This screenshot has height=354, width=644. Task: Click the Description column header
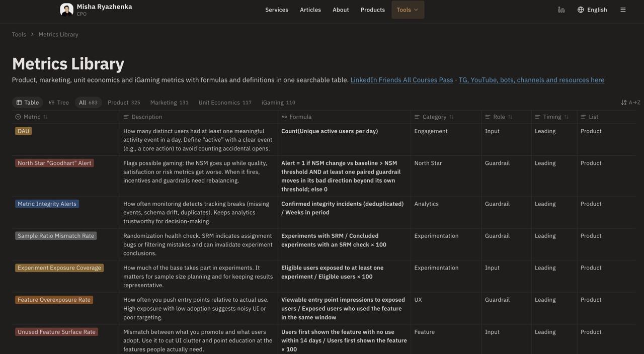coord(143,117)
